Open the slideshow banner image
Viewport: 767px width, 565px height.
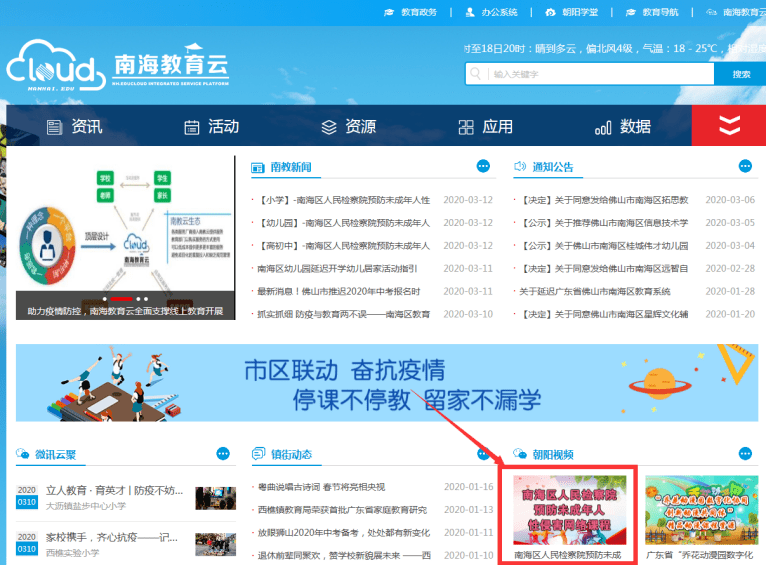[x=125, y=238]
